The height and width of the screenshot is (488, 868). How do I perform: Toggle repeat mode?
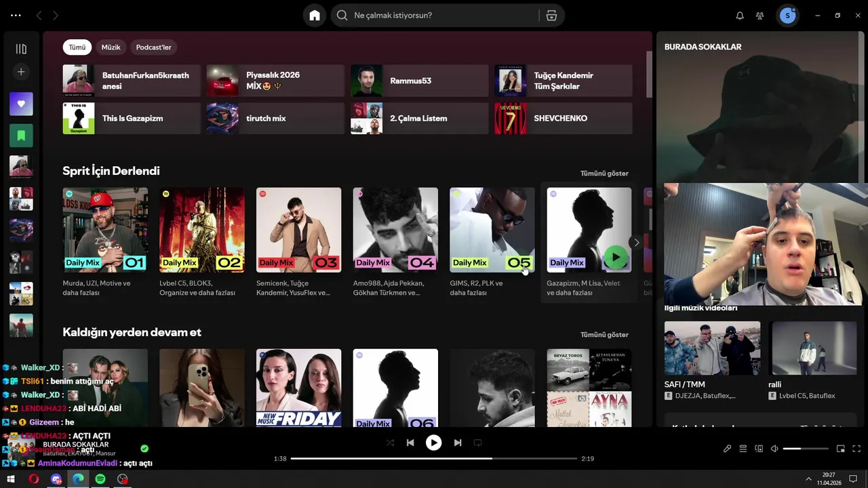tap(477, 443)
